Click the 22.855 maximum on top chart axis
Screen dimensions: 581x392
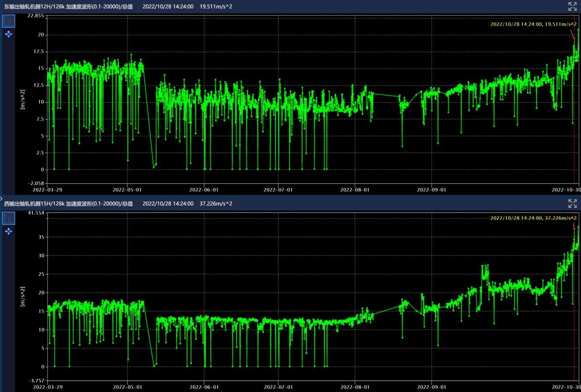pyautogui.click(x=35, y=16)
